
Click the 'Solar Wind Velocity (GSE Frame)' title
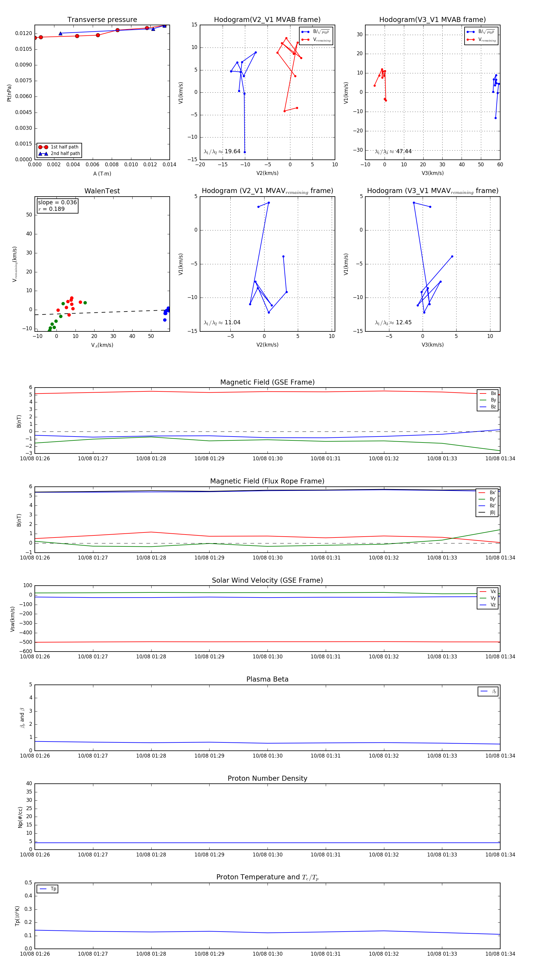pos(267,581)
